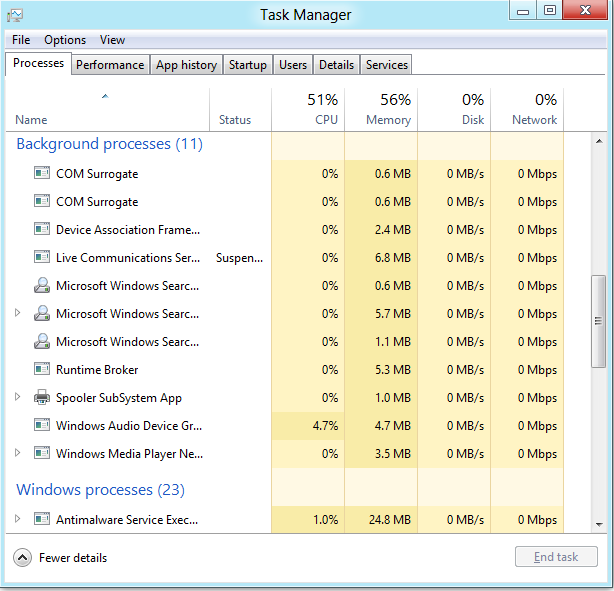Sort by the Disk column header

[x=454, y=110]
